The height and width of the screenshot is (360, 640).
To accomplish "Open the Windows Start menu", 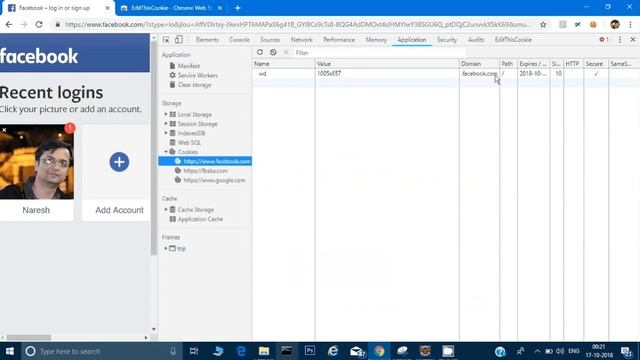I will coord(9,351).
